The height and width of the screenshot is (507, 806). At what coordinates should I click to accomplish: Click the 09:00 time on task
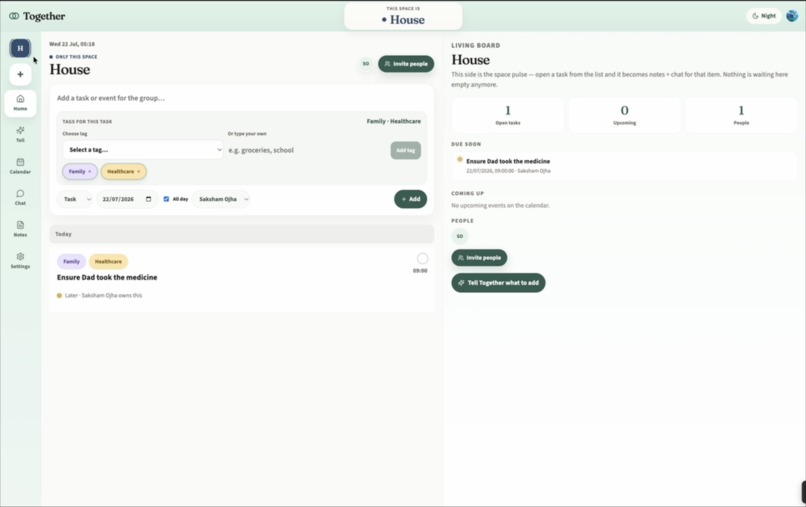(420, 270)
